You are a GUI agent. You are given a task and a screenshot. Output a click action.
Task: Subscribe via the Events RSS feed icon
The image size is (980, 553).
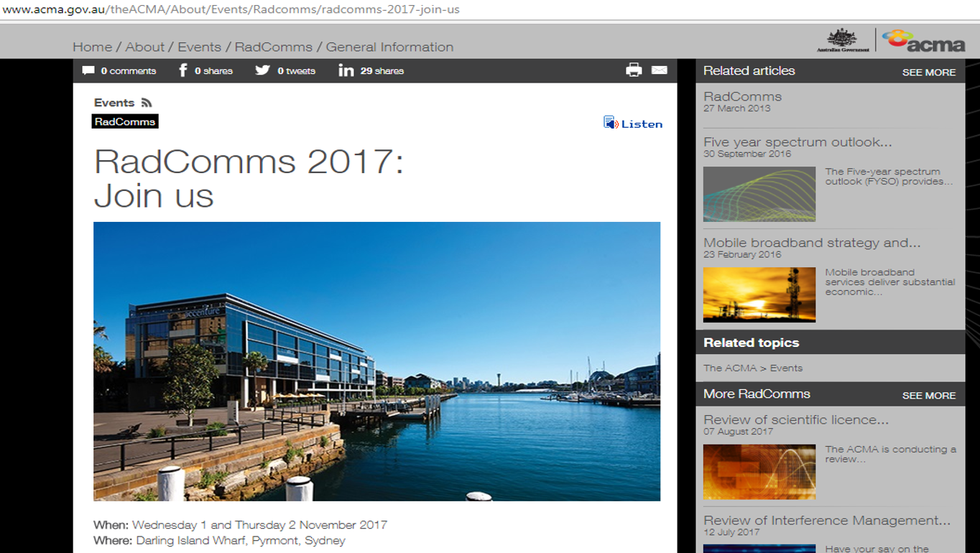click(x=147, y=103)
